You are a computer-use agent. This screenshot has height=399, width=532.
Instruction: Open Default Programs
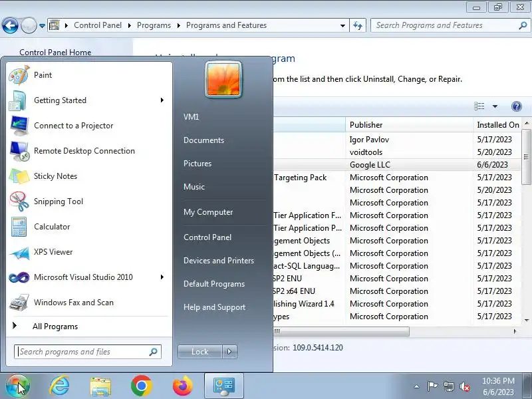click(213, 284)
